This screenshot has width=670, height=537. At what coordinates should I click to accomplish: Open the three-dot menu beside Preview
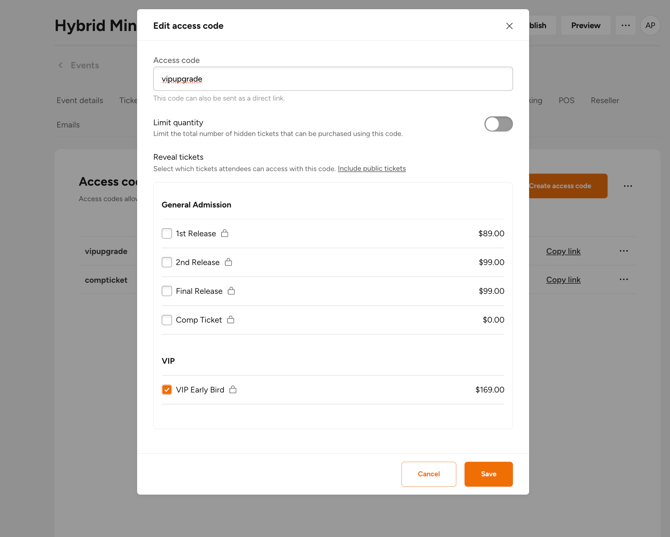(626, 26)
